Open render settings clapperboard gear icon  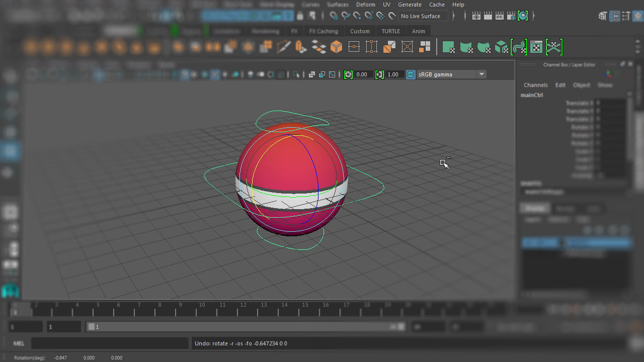[511, 16]
